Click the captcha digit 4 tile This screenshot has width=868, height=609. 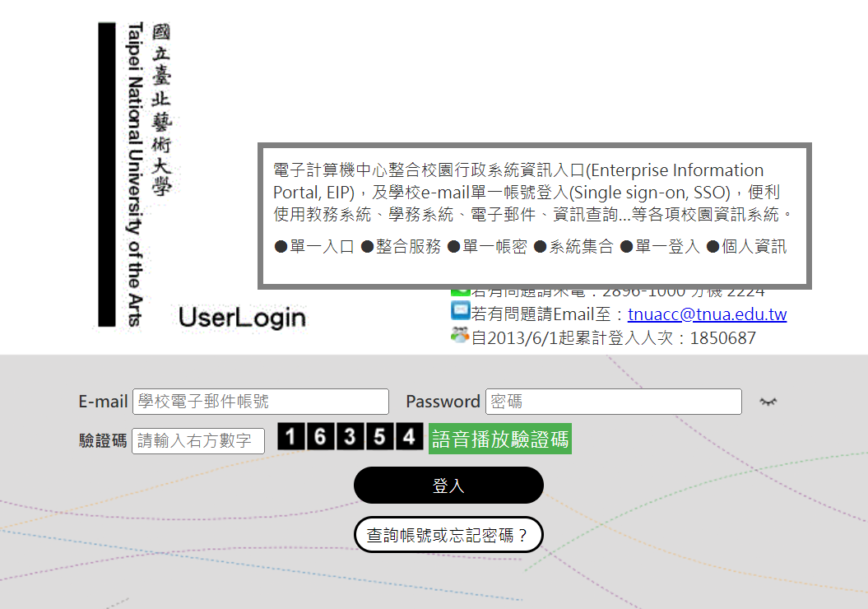409,437
